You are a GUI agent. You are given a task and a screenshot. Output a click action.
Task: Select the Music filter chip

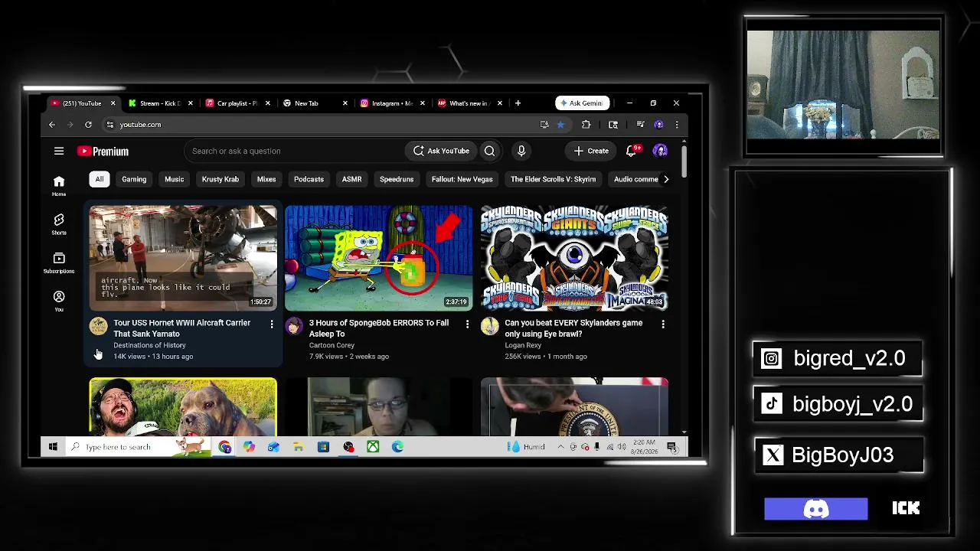[175, 179]
